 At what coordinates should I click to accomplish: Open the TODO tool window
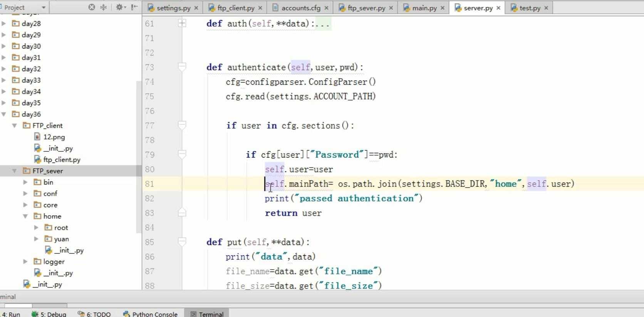(94, 314)
